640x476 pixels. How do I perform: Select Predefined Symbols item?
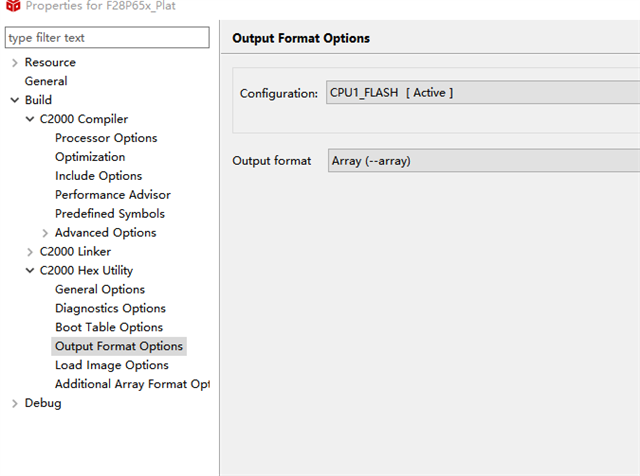(x=110, y=214)
